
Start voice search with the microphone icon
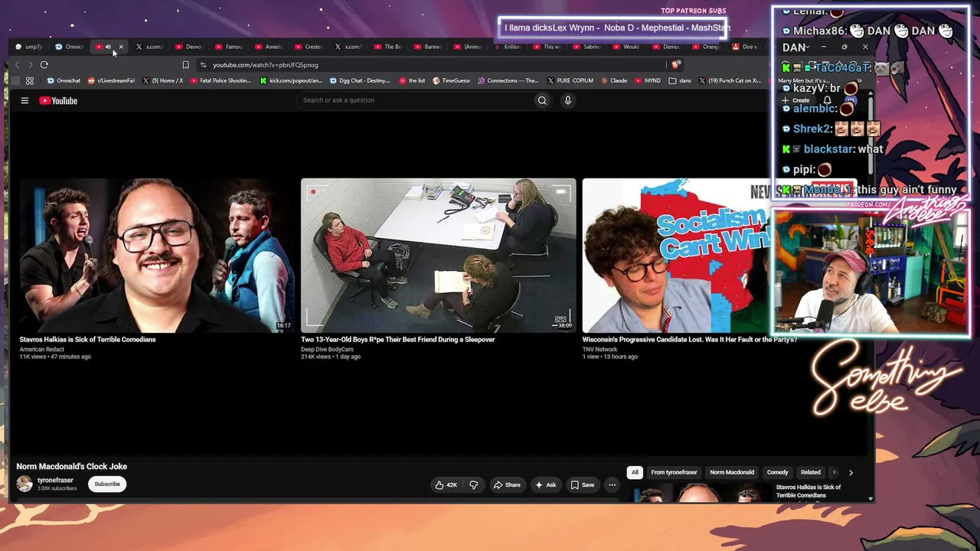click(x=567, y=100)
